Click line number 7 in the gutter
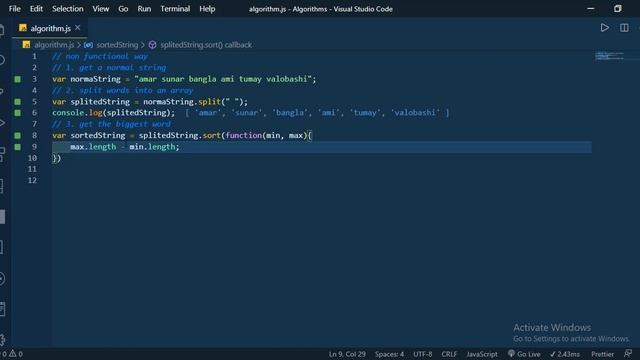The height and width of the screenshot is (360, 640). pos(34,124)
